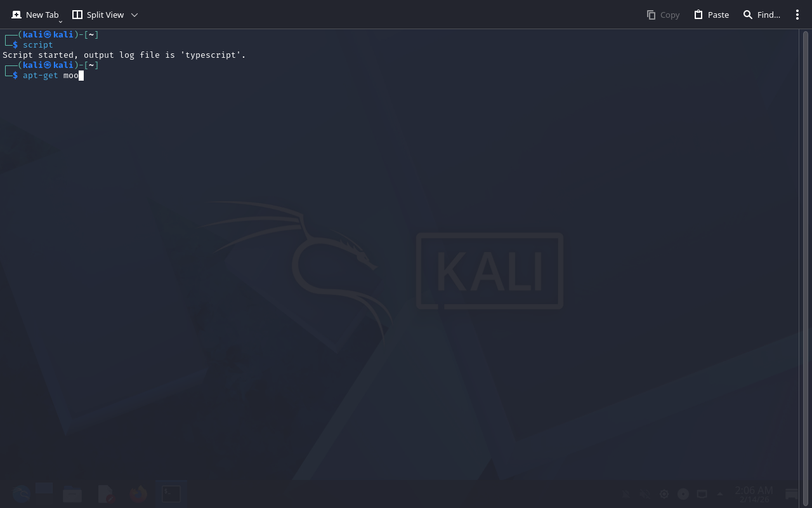The width and height of the screenshot is (812, 508).
Task: Paste clipboard using the Paste button
Action: point(711,15)
